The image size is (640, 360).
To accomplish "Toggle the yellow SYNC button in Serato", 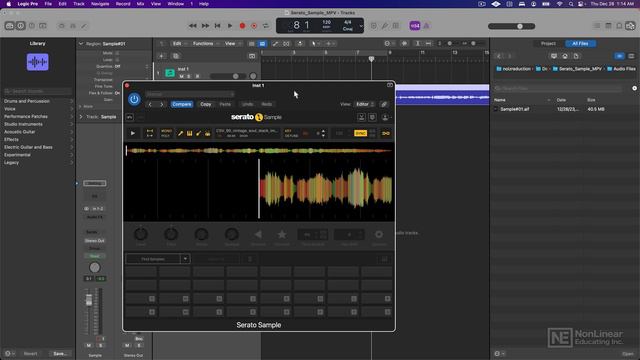I will tap(360, 133).
